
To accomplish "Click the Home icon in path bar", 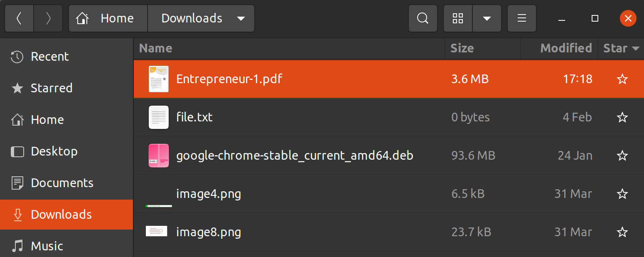I will point(83,18).
